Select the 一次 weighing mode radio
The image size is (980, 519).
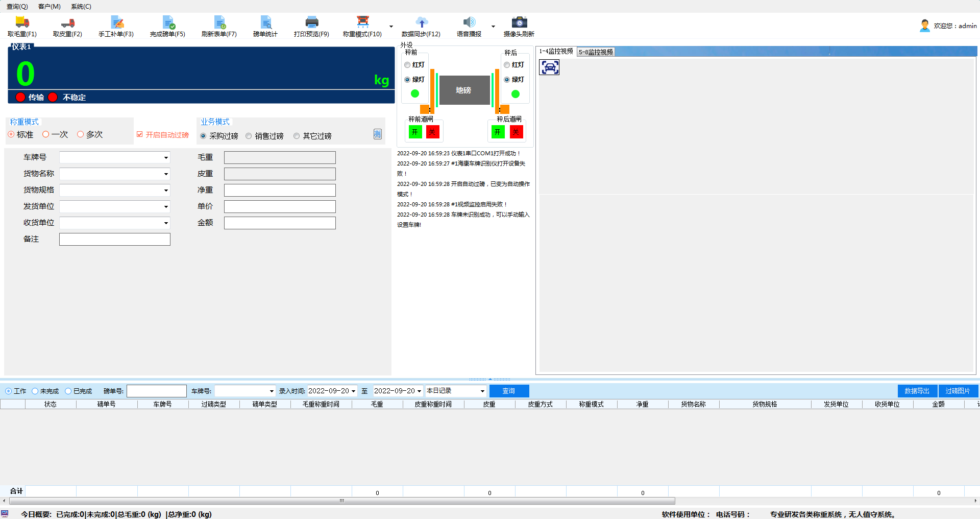pos(46,134)
